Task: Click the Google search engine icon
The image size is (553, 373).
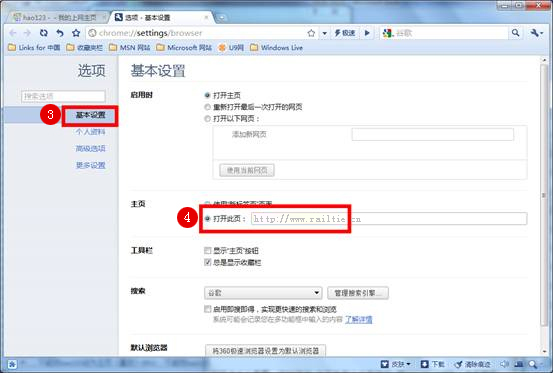Action: point(388,33)
